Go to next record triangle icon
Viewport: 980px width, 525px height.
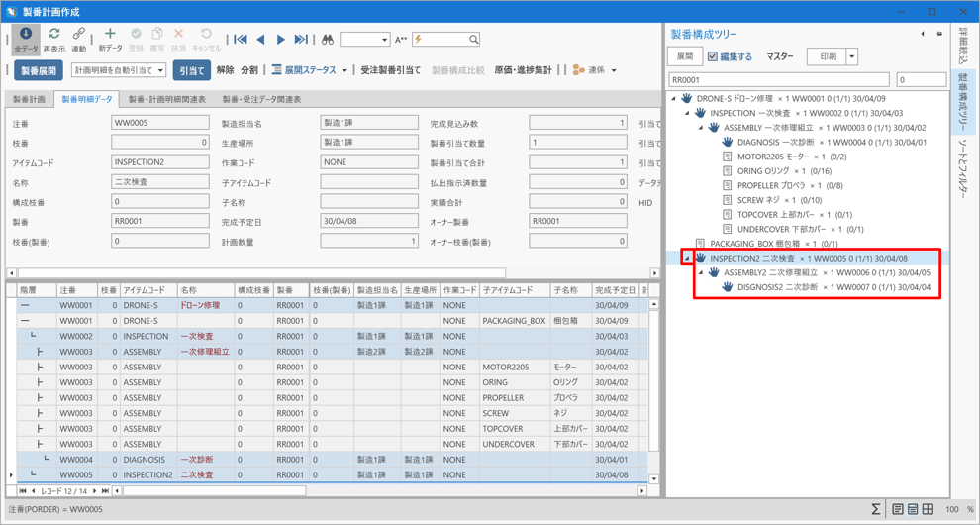[281, 40]
